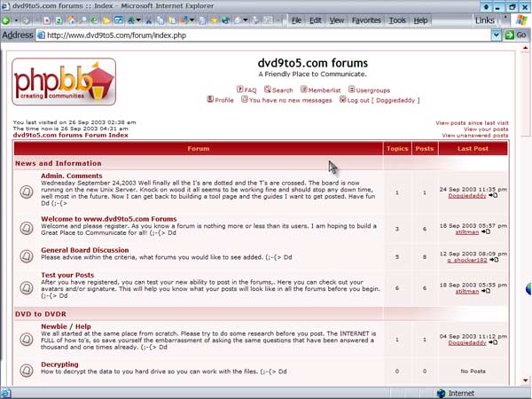Expand the text size icon dropdown arrow
532x399 pixels.
coord(138,20)
